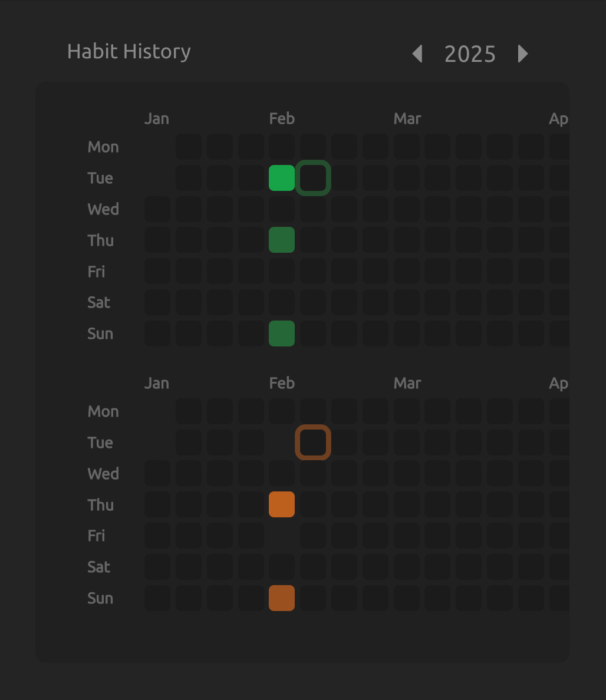
Task: Click Feb month label in top heatmap
Action: pyautogui.click(x=282, y=118)
